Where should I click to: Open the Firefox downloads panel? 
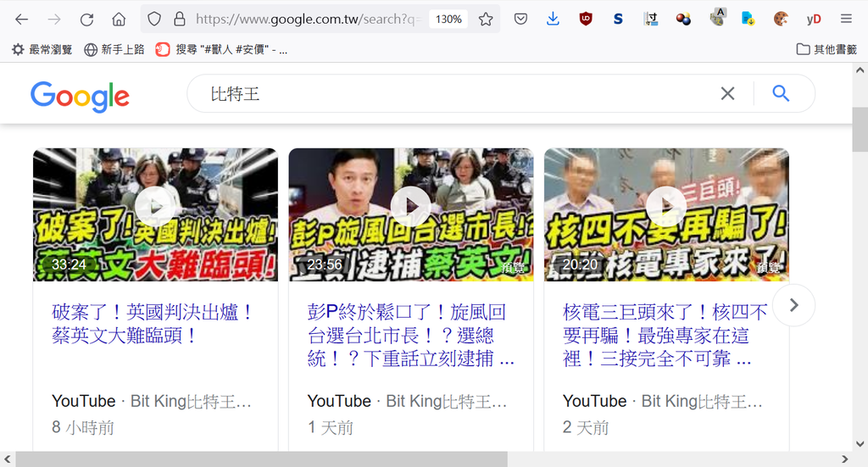pos(553,19)
